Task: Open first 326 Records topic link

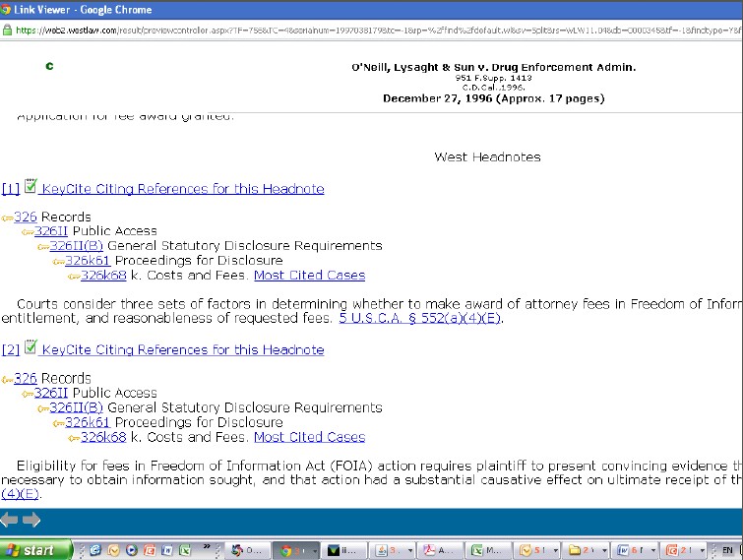Action: (26, 217)
